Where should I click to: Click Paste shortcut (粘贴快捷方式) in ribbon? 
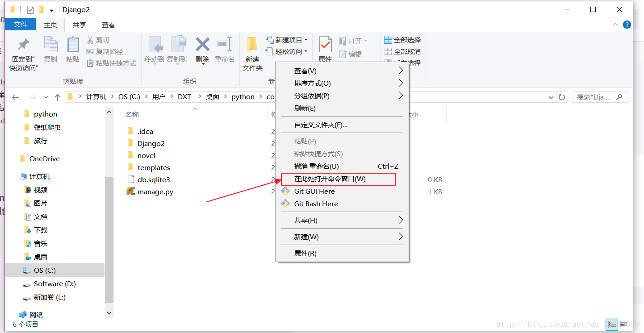click(111, 63)
